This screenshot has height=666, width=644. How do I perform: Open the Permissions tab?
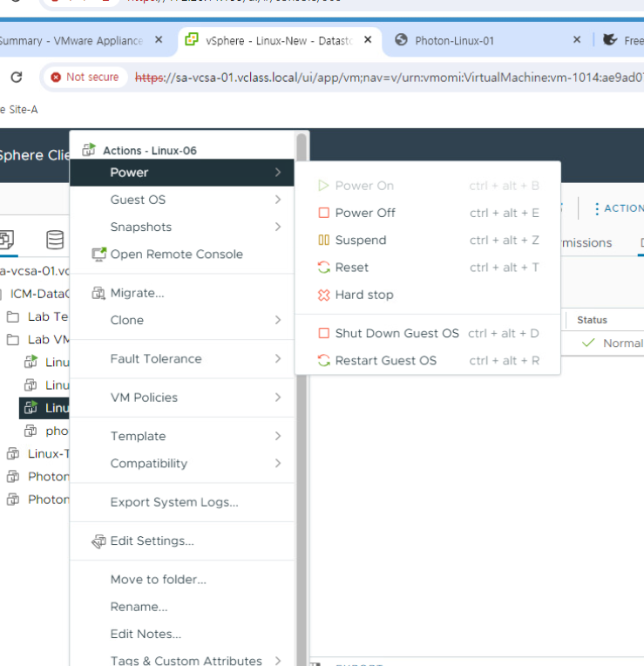(586, 242)
